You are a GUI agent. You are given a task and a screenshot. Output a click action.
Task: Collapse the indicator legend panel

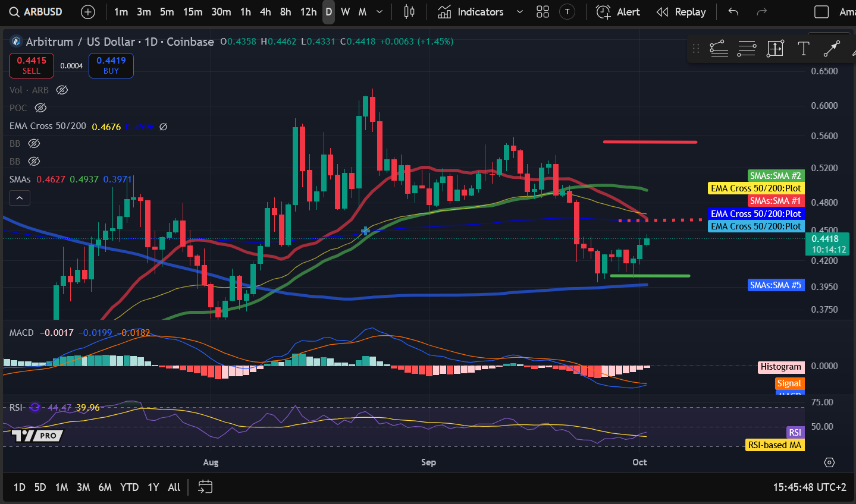20,198
